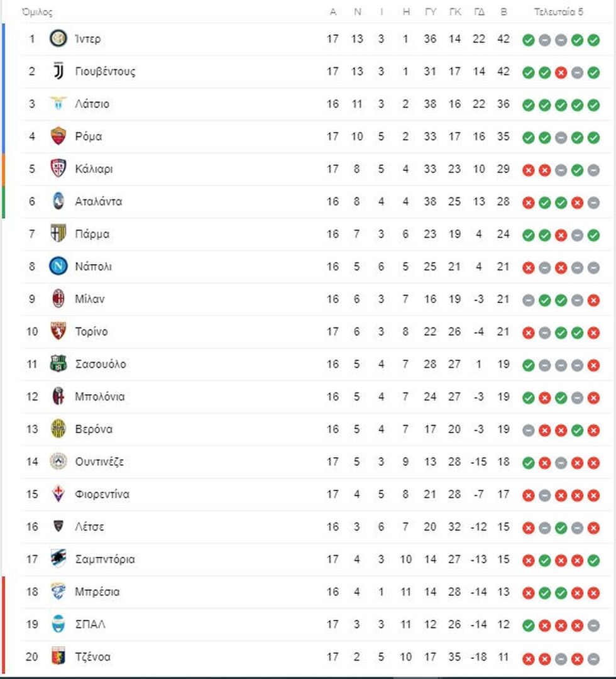Screen dimensions: 616x679
Task: Click the Lazio eagle crest icon
Action: (58, 104)
